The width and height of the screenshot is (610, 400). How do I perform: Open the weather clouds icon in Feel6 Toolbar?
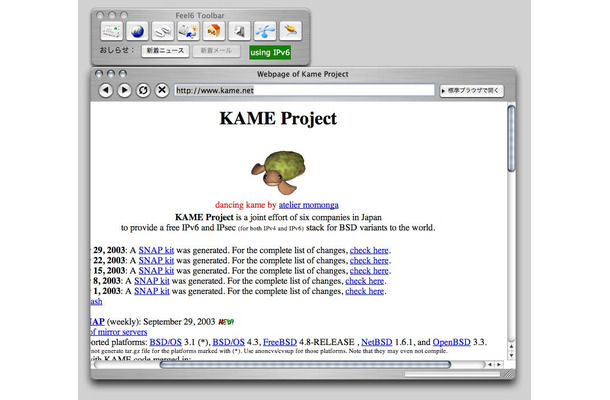[x=188, y=31]
